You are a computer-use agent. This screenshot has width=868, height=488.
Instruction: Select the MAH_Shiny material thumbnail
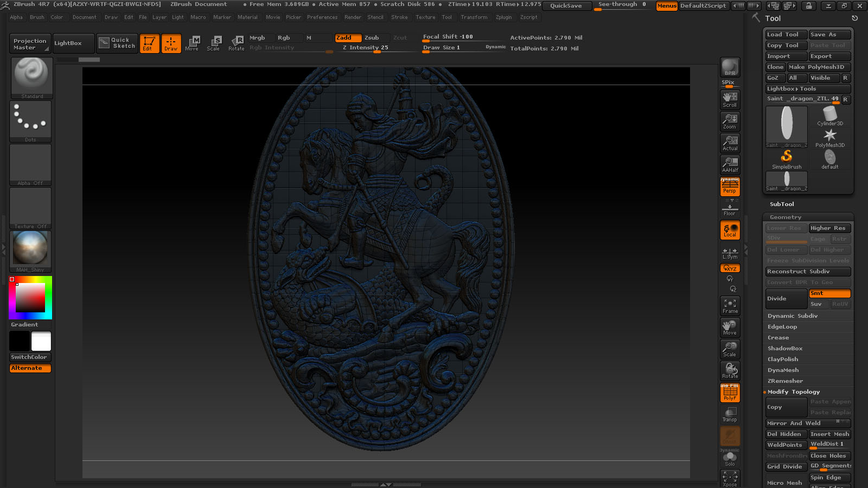pyautogui.click(x=31, y=252)
